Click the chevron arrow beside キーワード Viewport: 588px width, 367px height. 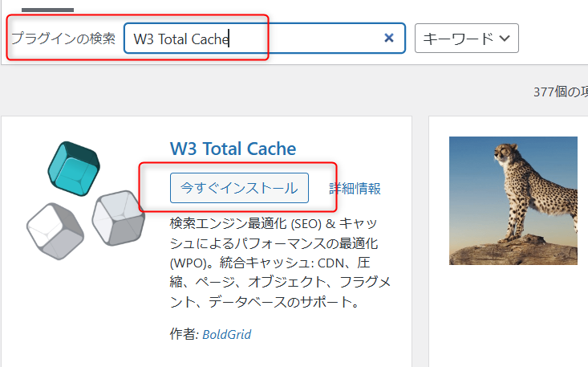(x=505, y=38)
